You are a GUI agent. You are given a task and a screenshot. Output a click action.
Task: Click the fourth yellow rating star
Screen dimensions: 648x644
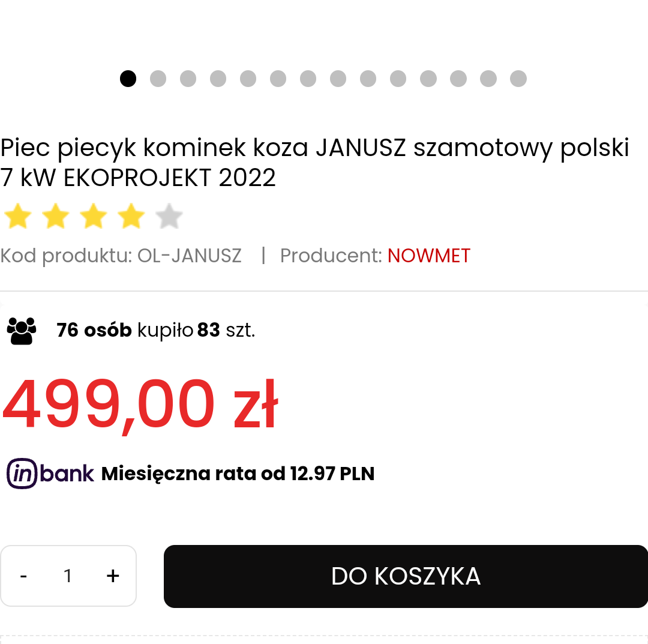131,217
